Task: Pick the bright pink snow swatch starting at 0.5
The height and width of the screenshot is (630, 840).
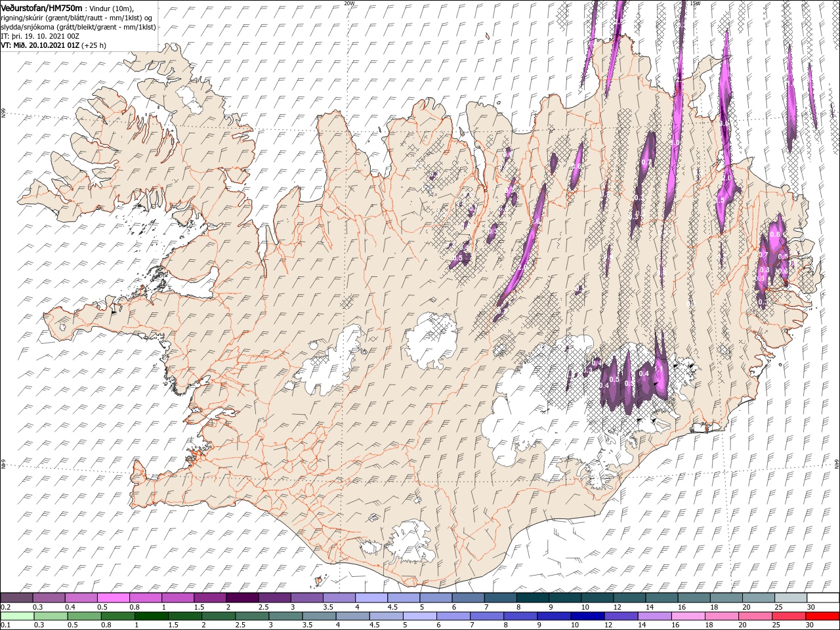Action: [x=114, y=597]
